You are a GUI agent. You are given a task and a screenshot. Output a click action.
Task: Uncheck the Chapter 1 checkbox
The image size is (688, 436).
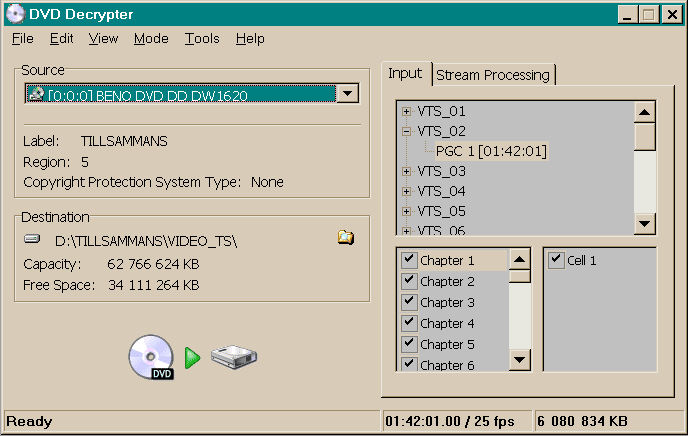click(x=408, y=260)
